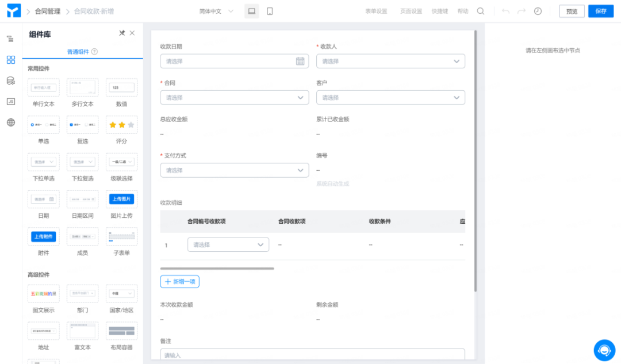
Task: Click the 保存 save button
Action: (x=600, y=10)
